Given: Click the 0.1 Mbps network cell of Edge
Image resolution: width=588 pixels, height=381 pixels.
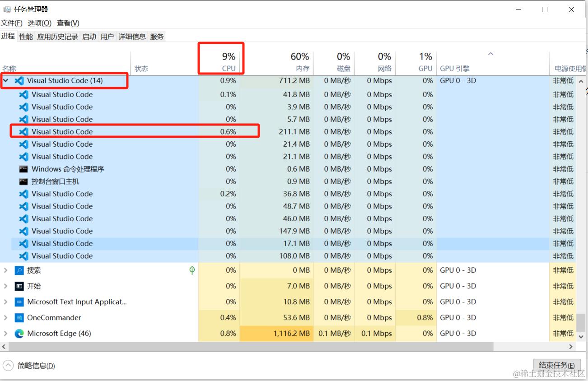Looking at the screenshot, I should (x=375, y=334).
